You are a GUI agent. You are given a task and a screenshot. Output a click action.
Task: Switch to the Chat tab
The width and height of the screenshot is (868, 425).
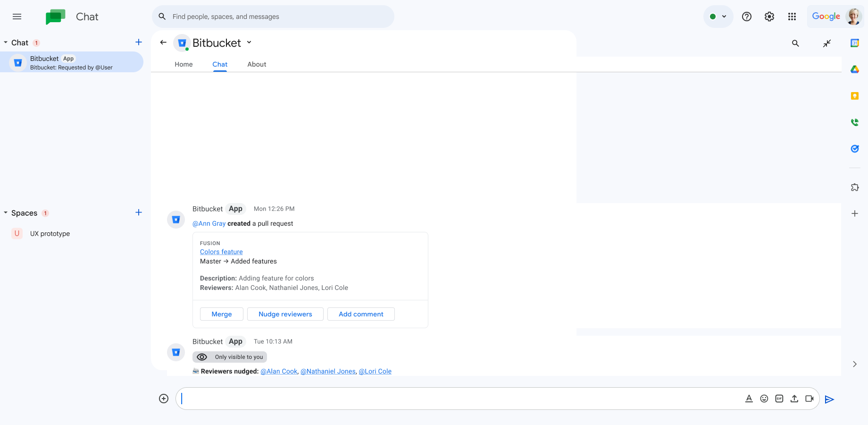220,64
